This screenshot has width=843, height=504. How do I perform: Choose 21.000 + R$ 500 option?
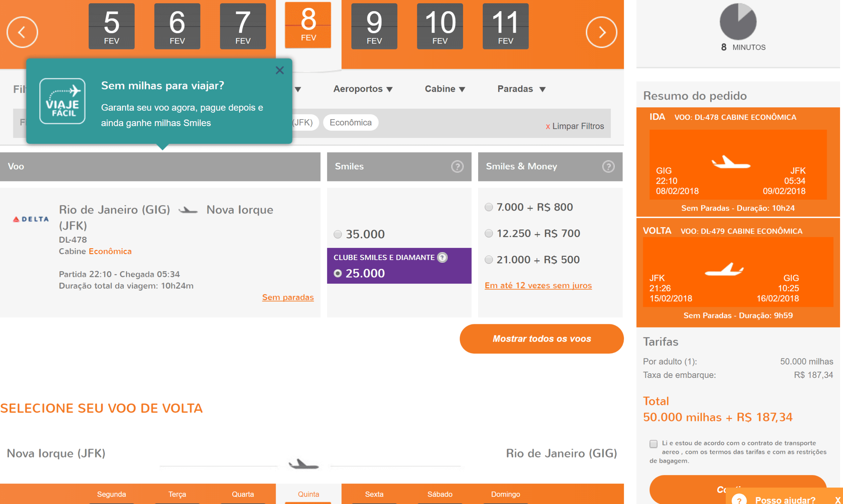(x=489, y=260)
